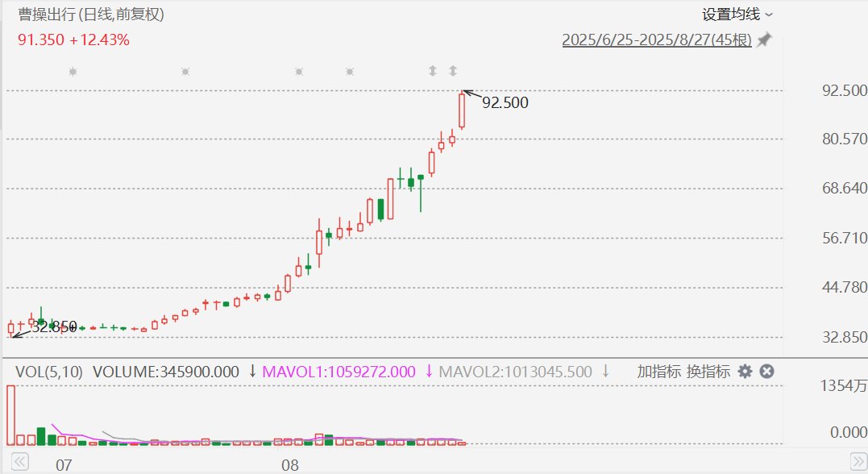Click the magenta down arrow after MAVOL1

pyautogui.click(x=429, y=371)
